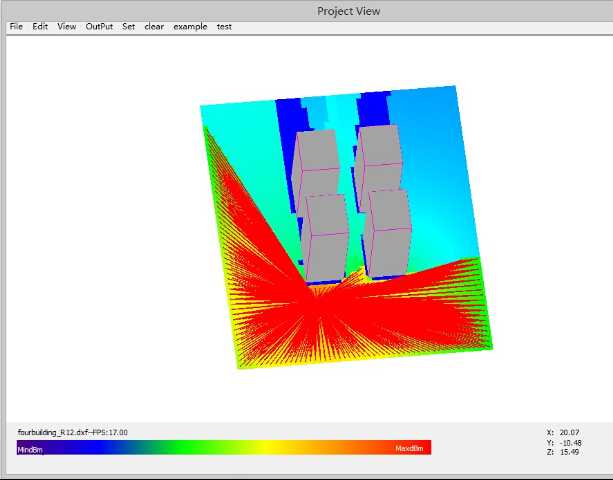Click the Z coordinate value 15.49

point(569,452)
